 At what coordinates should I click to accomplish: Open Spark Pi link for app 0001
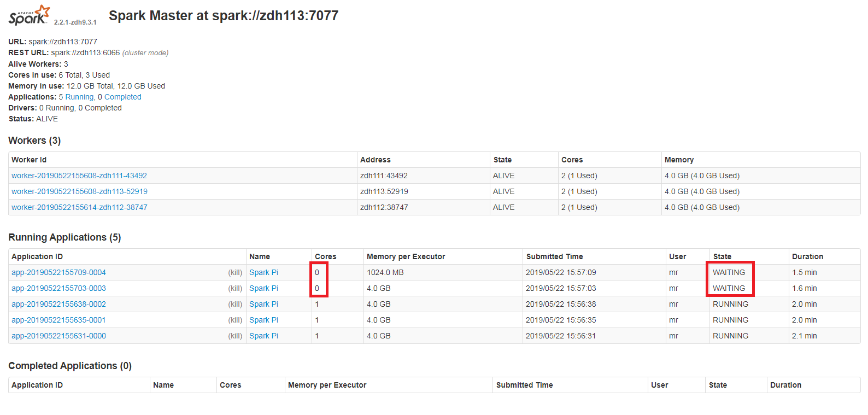pyautogui.click(x=263, y=320)
